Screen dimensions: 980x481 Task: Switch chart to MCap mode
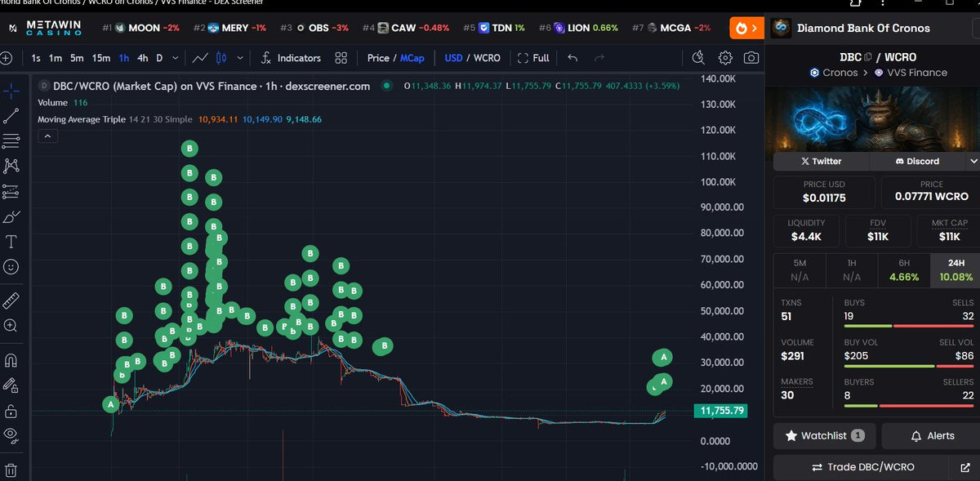412,58
